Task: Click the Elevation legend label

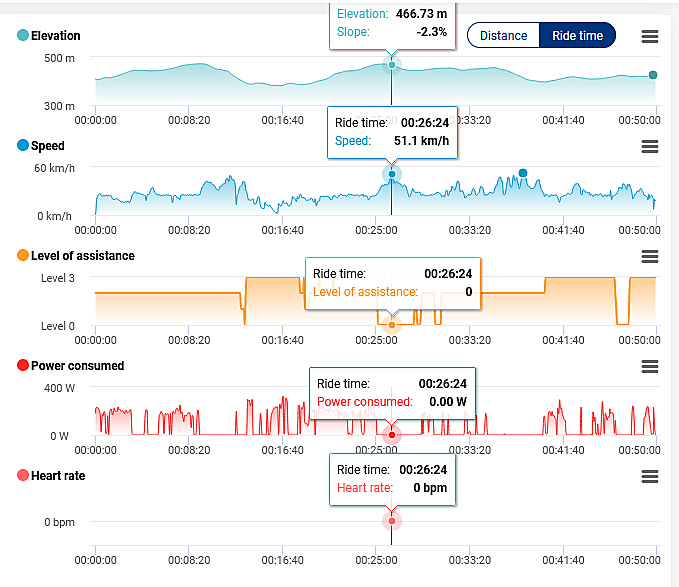Action: (x=56, y=36)
